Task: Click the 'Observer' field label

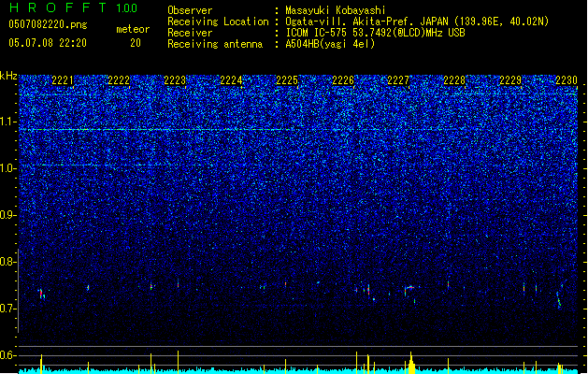Action: (190, 10)
